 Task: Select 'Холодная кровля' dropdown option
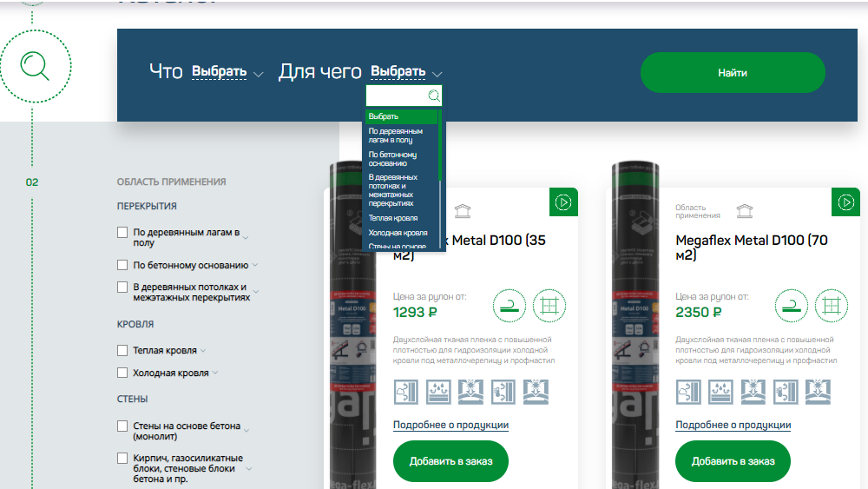[401, 233]
